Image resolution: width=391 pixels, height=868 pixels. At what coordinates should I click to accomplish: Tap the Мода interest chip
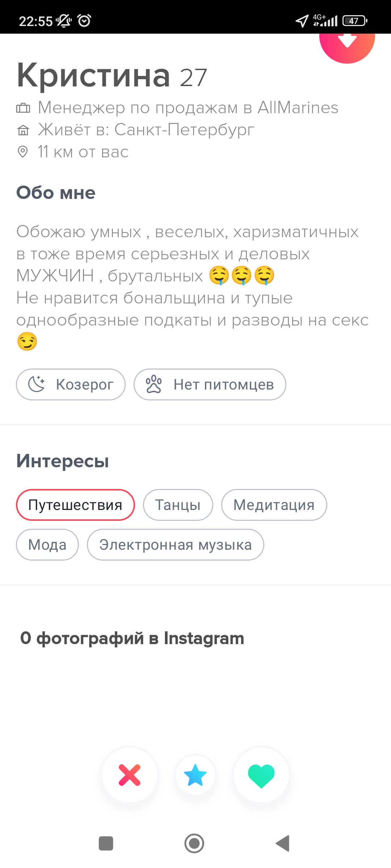click(47, 545)
